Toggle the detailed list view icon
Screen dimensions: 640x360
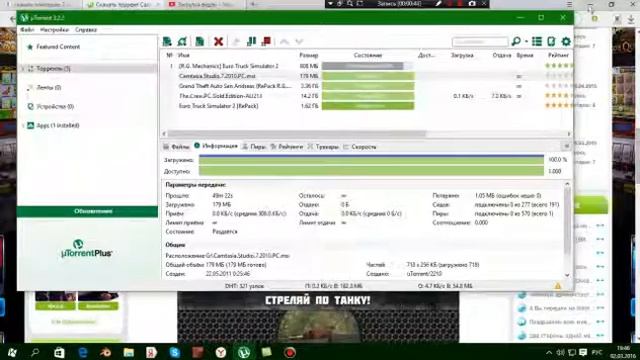537,41
